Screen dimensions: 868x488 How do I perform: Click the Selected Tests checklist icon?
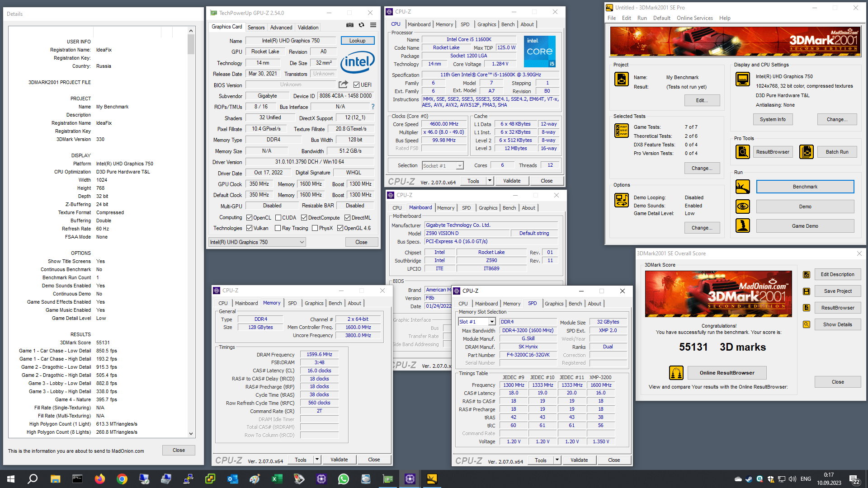point(622,131)
